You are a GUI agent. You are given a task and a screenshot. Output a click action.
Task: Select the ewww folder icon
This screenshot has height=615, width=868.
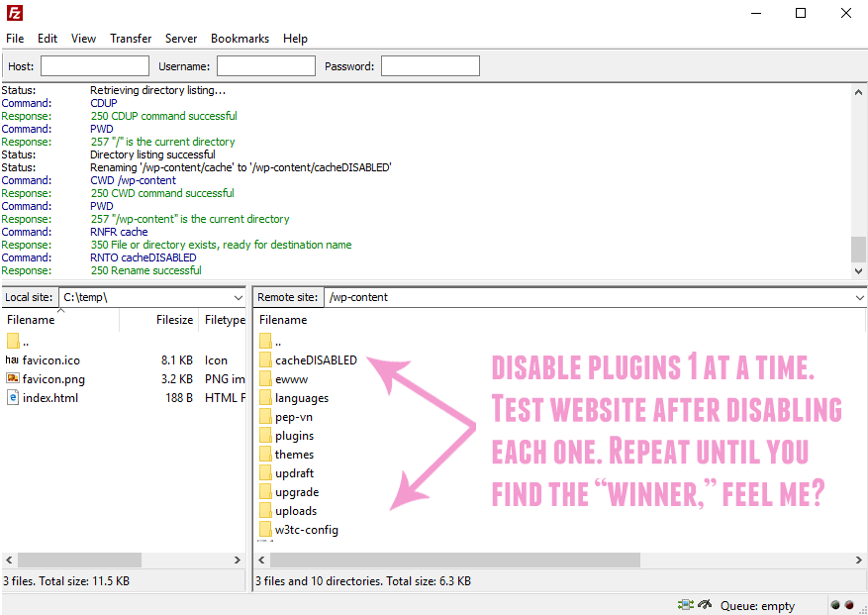[x=265, y=379]
